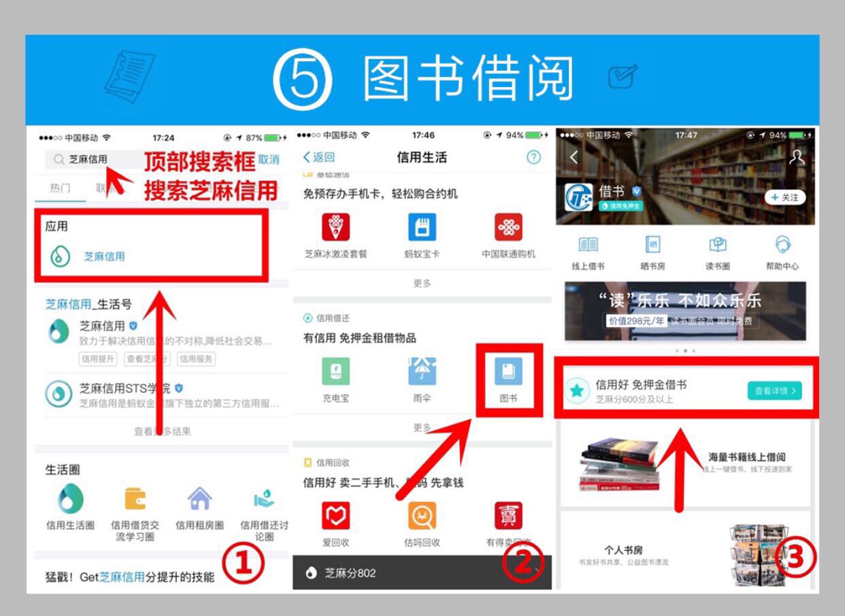Image resolution: width=845 pixels, height=616 pixels.
Task: Open the 芝麻信用 app result
Action: tap(103, 257)
